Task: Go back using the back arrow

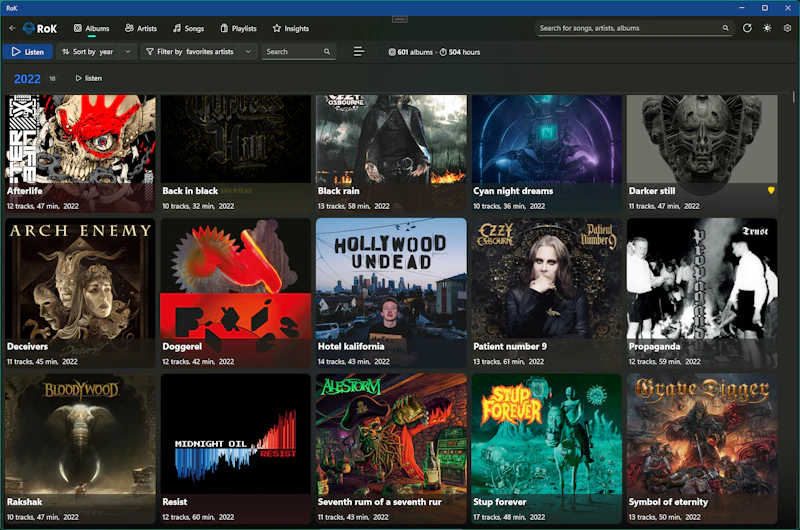Action: pyautogui.click(x=12, y=28)
